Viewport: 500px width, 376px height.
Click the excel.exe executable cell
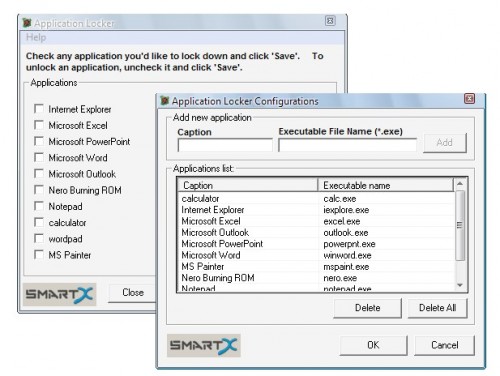[342, 221]
